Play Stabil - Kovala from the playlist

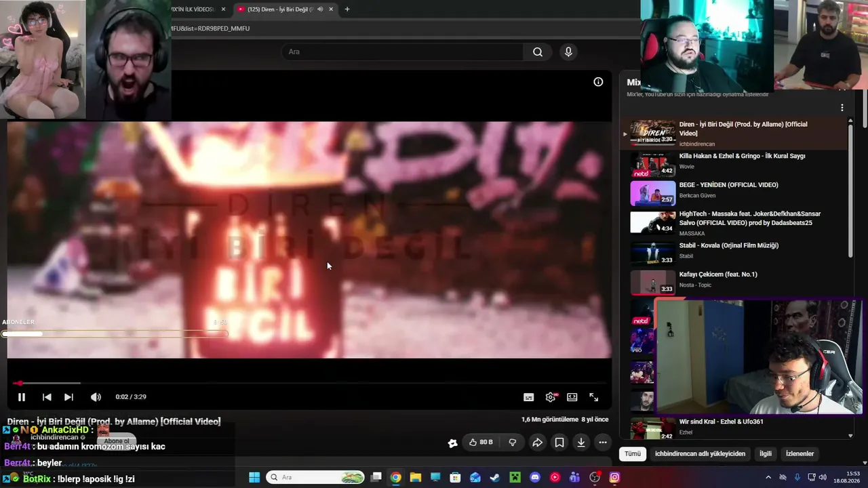[x=738, y=254]
